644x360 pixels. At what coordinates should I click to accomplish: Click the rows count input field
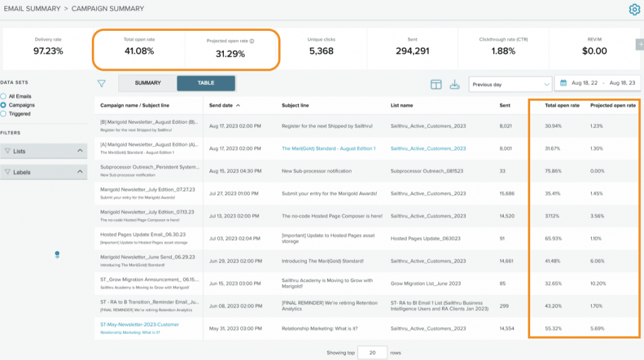tap(373, 352)
